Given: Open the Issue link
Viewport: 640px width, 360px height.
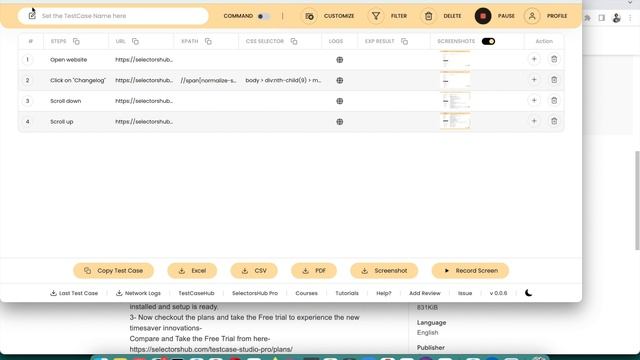Looking at the screenshot, I should 465,293.
